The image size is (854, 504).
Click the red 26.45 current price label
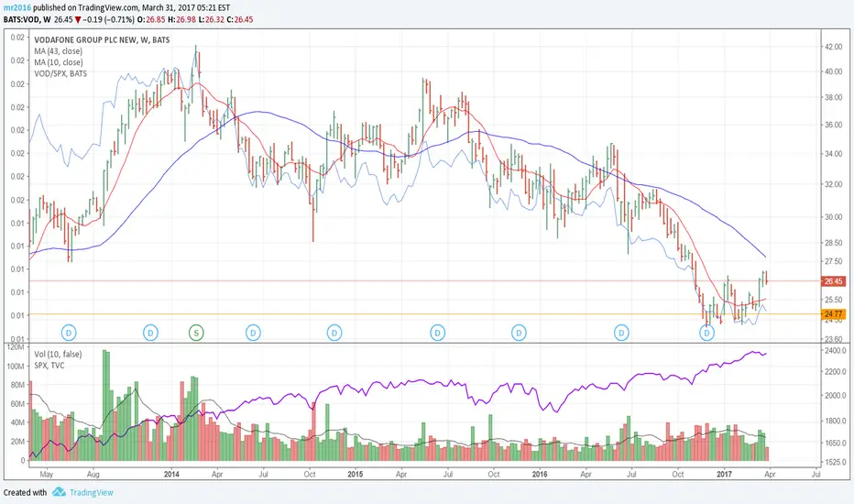click(833, 281)
